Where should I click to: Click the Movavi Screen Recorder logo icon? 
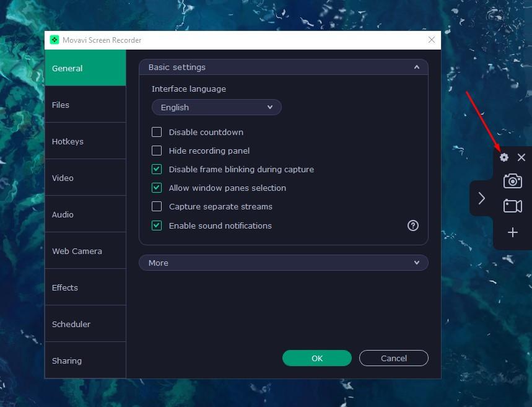[x=55, y=40]
